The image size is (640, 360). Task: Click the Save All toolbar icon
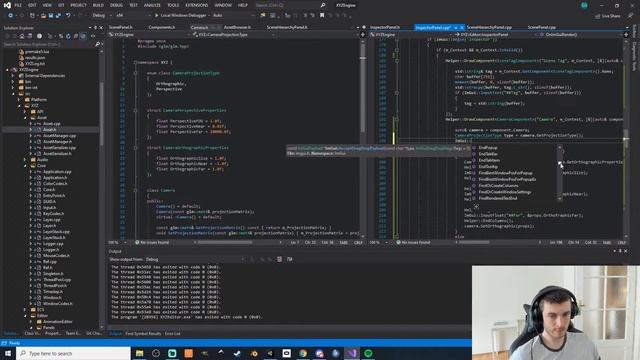coord(58,16)
